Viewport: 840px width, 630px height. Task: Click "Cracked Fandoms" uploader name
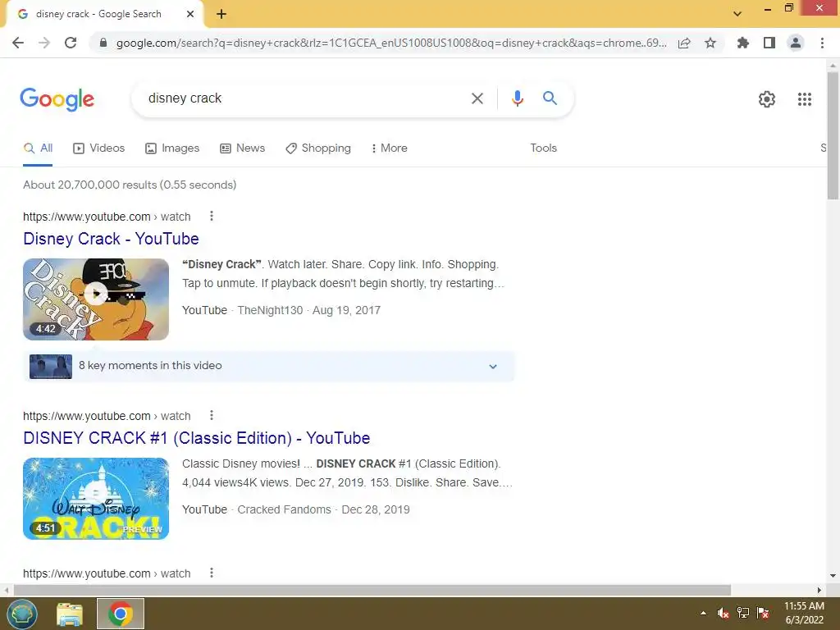(x=284, y=509)
